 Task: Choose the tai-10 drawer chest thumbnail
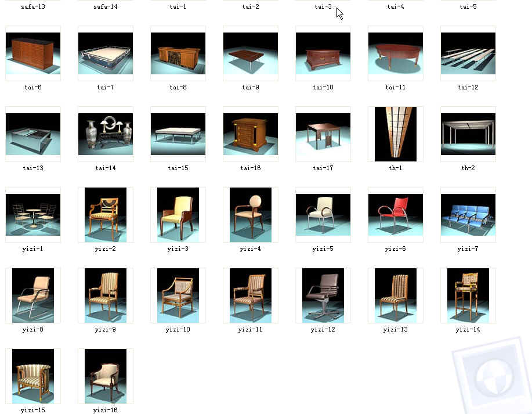tap(323, 53)
